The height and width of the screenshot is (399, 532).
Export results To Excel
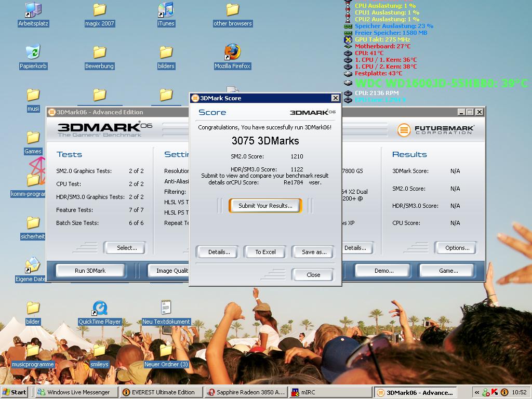point(265,252)
